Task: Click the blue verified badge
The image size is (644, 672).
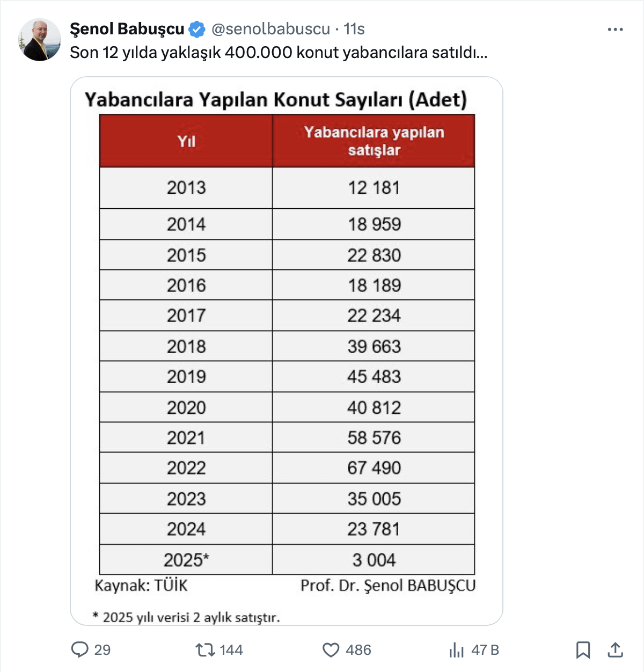Action: point(197,29)
